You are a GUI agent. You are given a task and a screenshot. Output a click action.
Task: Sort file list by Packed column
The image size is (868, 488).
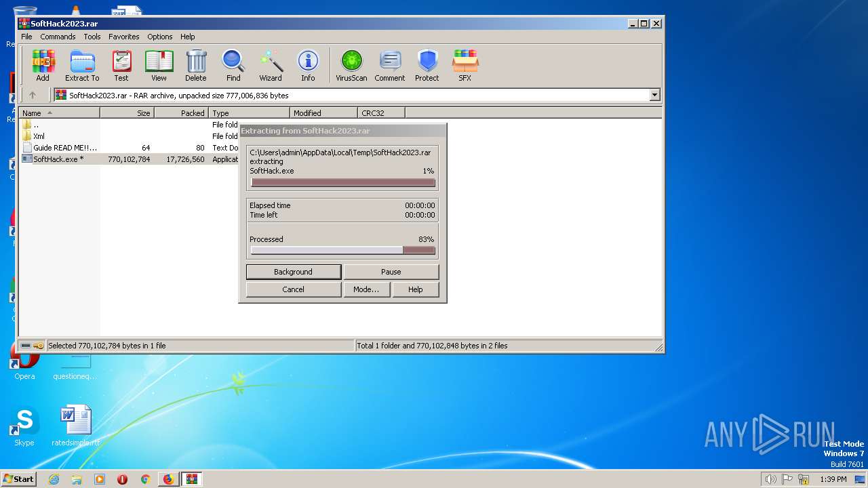pos(182,113)
